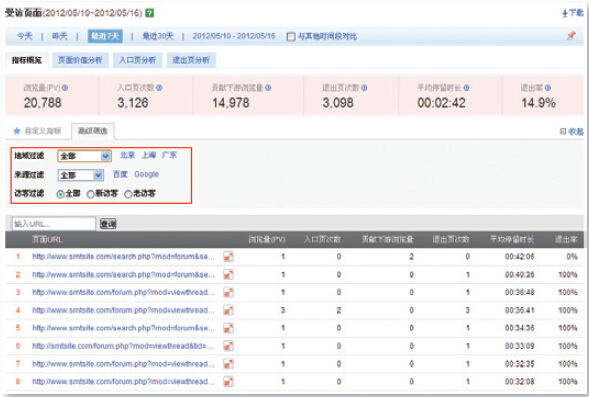Click the collapse icon at the right
589x397 pixels.
[563, 131]
